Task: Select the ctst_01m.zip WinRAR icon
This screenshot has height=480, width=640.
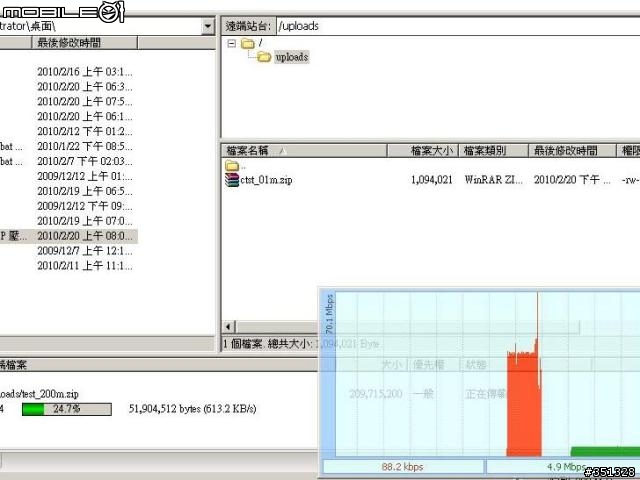Action: pos(232,180)
